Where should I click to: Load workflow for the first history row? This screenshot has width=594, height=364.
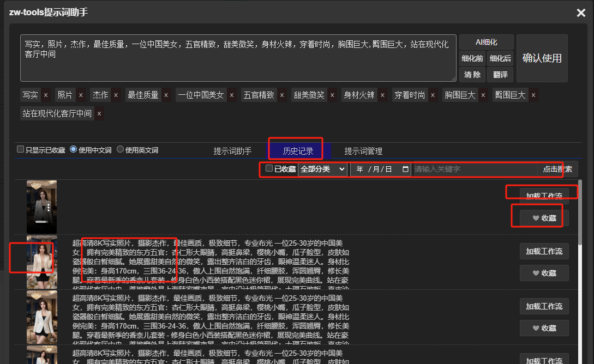pos(544,196)
